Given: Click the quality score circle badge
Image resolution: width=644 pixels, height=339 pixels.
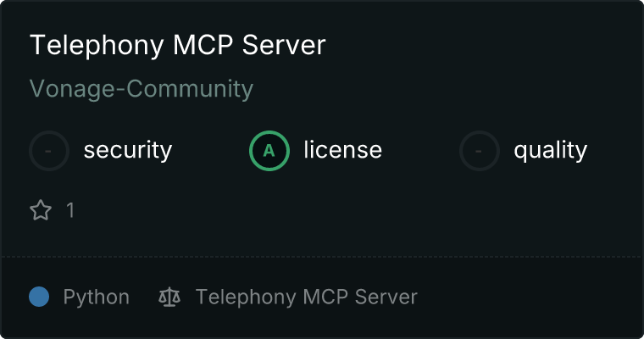Looking at the screenshot, I should tap(480, 151).
